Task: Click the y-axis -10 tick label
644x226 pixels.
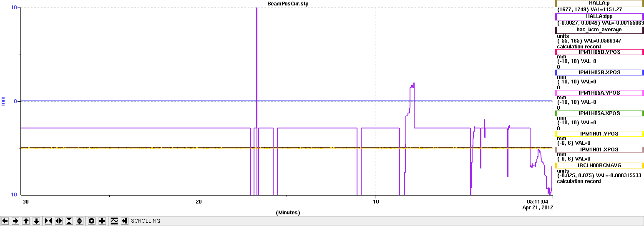Action: [x=13, y=195]
